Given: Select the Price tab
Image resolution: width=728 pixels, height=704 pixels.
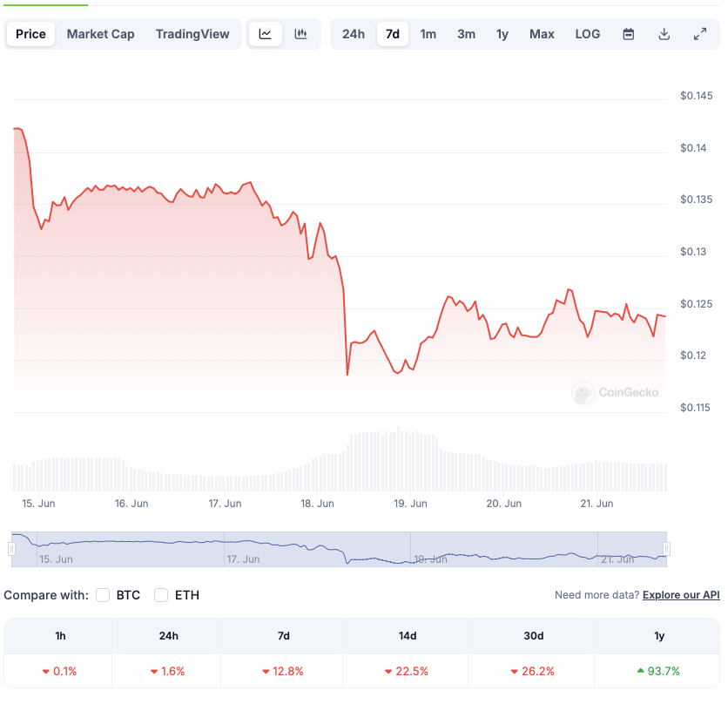Looking at the screenshot, I should click(x=30, y=34).
